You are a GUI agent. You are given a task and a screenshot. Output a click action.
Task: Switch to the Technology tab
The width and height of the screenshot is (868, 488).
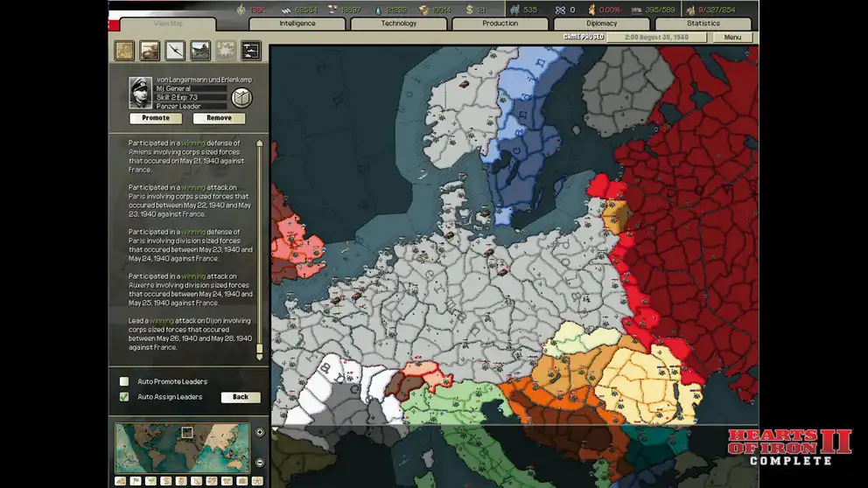[399, 24]
